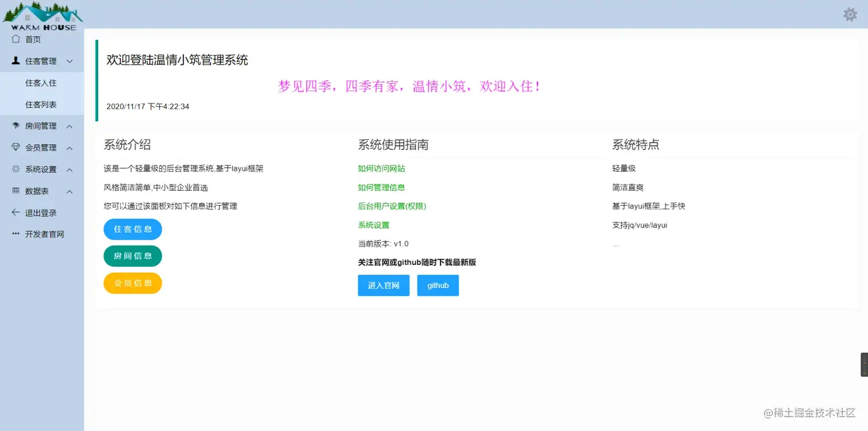Expand the 会员管理 chevron

click(x=69, y=148)
